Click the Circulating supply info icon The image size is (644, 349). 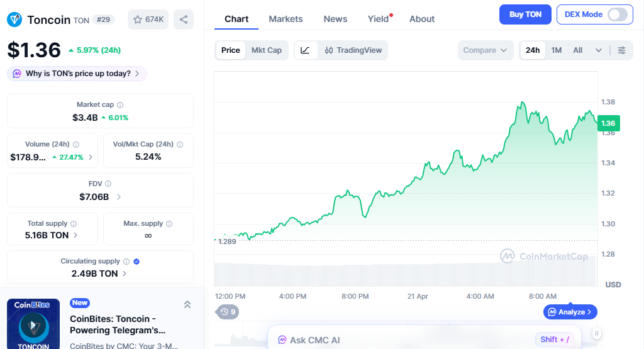pyautogui.click(x=126, y=262)
